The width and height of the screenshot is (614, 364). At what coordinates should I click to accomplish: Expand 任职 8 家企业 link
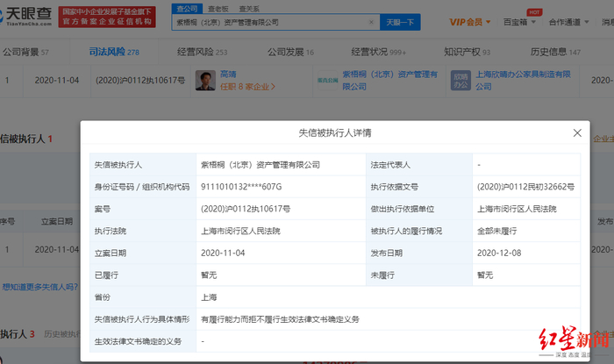(x=247, y=87)
